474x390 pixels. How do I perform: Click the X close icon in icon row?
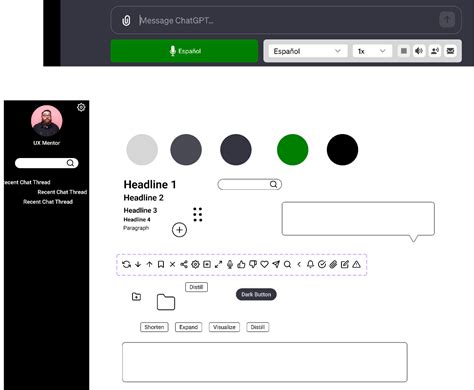(172, 265)
